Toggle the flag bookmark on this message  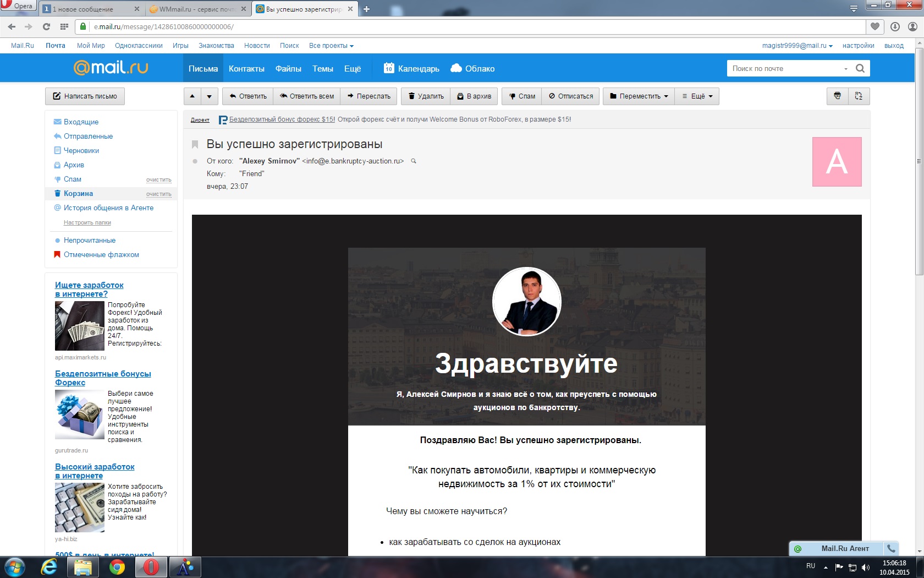click(195, 144)
